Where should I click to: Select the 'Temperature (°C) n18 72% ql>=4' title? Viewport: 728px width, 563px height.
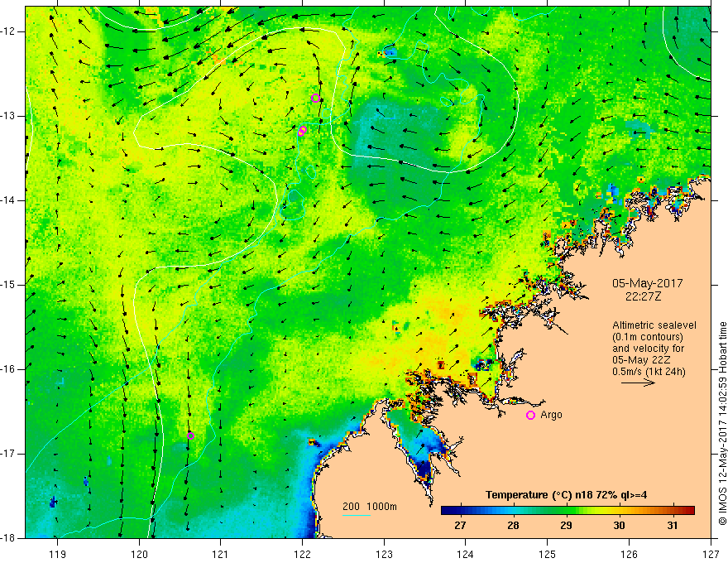566,495
